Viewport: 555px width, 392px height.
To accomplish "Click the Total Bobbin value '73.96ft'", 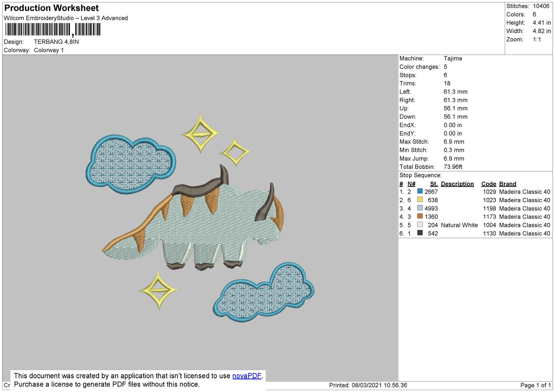I will [x=453, y=167].
